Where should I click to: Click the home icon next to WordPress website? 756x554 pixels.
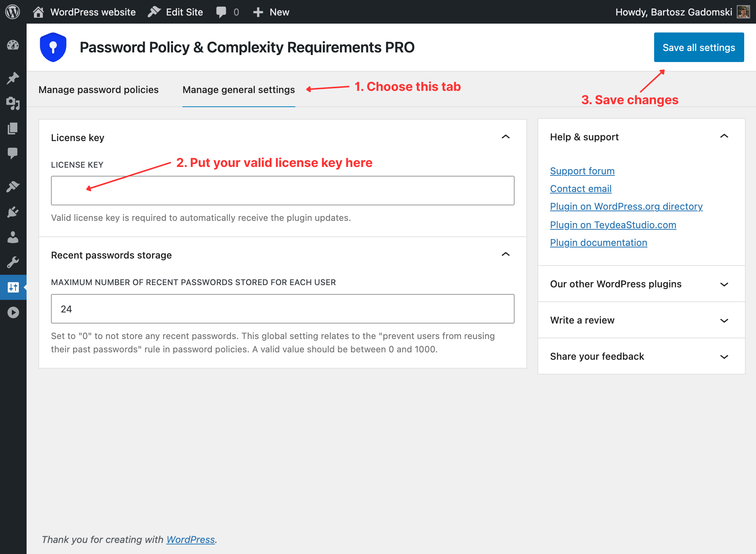click(38, 12)
